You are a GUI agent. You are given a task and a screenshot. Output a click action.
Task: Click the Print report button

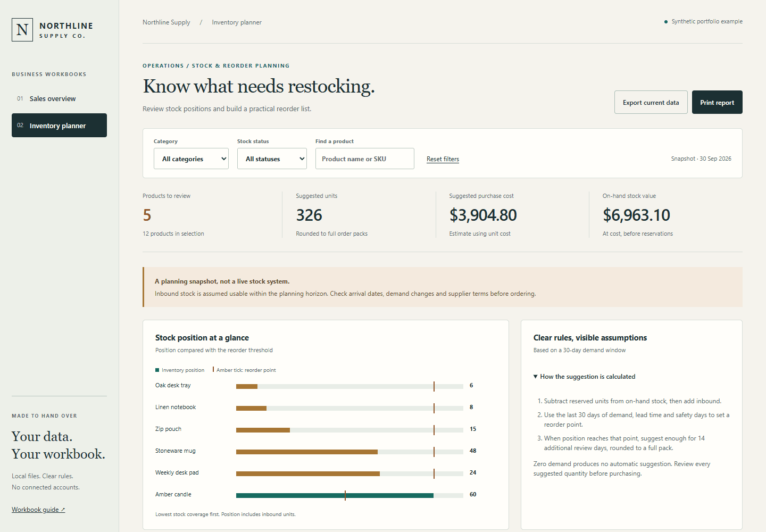[717, 102]
